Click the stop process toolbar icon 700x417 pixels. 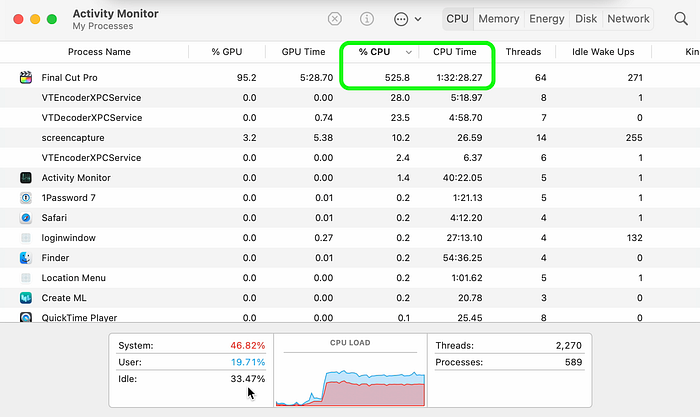pos(335,19)
